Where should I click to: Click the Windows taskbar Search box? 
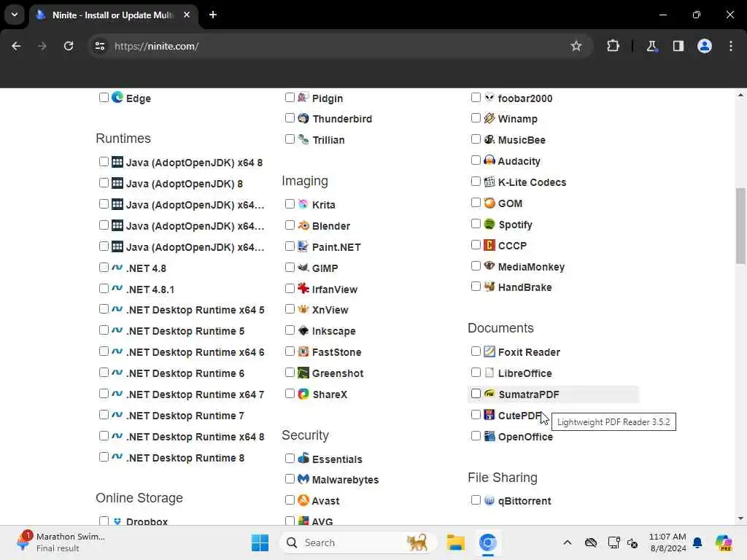tap(357, 542)
